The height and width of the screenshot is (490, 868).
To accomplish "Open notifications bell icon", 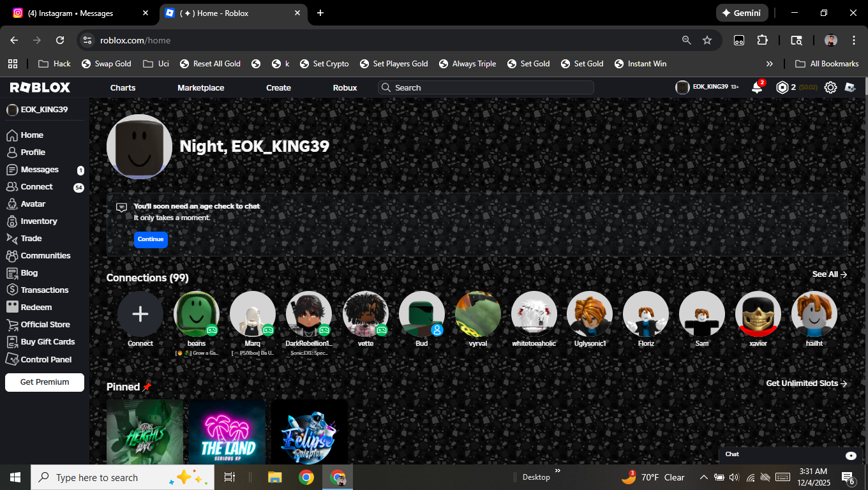I will [x=757, y=87].
